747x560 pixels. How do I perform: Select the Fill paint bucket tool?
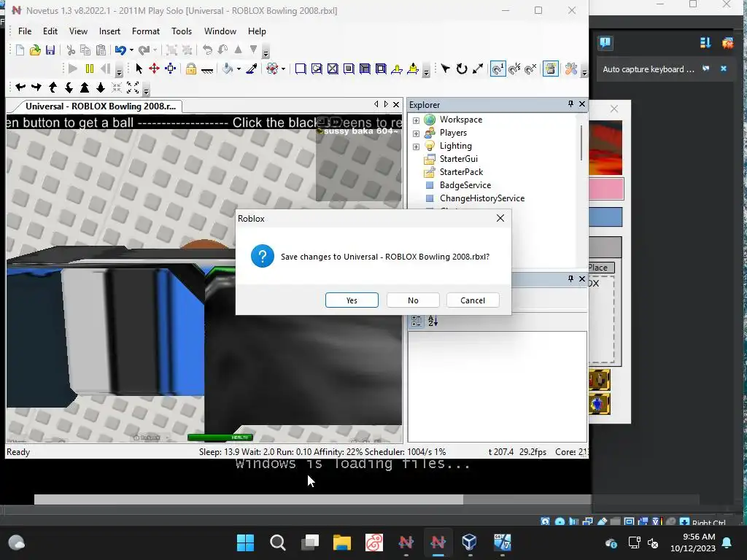pos(228,69)
